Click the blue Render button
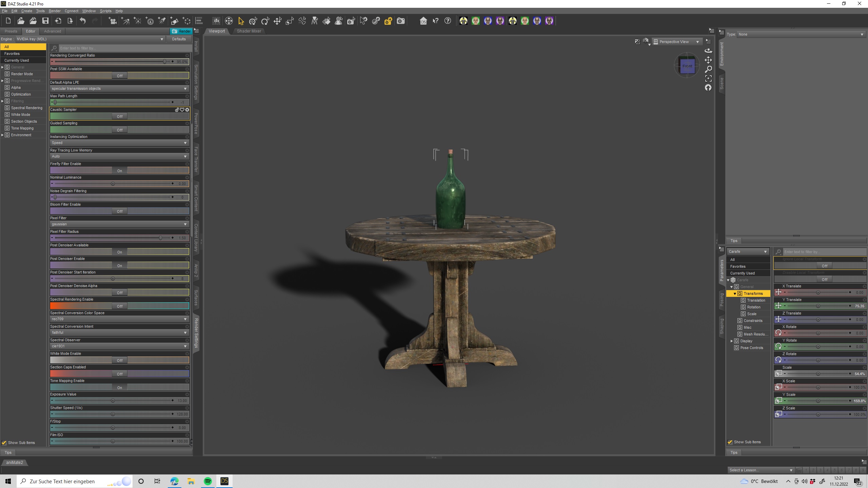Image resolution: width=868 pixels, height=488 pixels. pyautogui.click(x=181, y=31)
